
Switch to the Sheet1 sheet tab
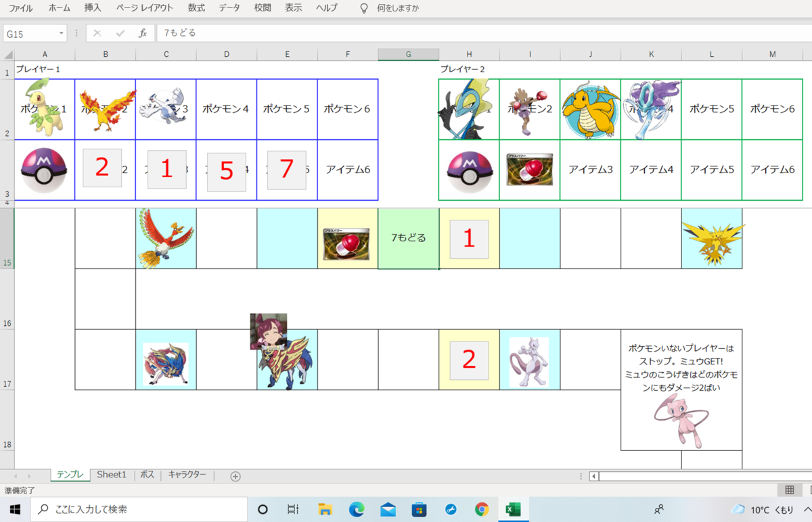tap(112, 475)
